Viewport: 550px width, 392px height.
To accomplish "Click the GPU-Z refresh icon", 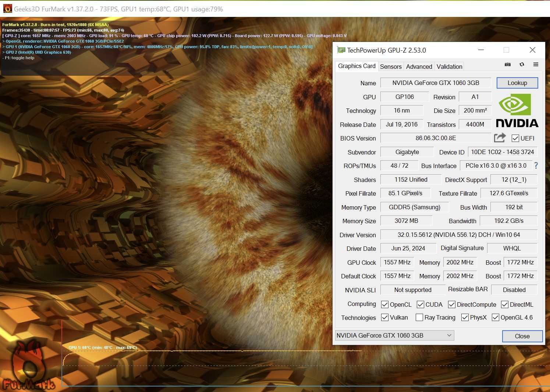I will coord(522,64).
